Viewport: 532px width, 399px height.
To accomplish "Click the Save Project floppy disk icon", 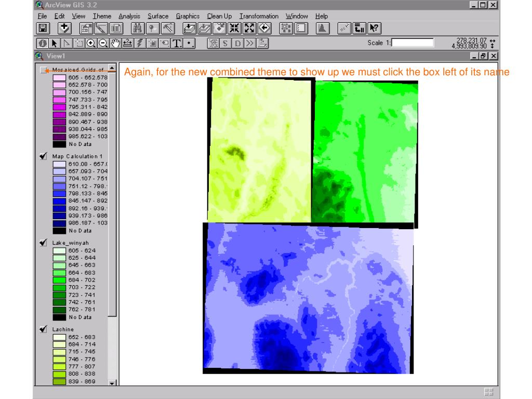I will coord(43,28).
